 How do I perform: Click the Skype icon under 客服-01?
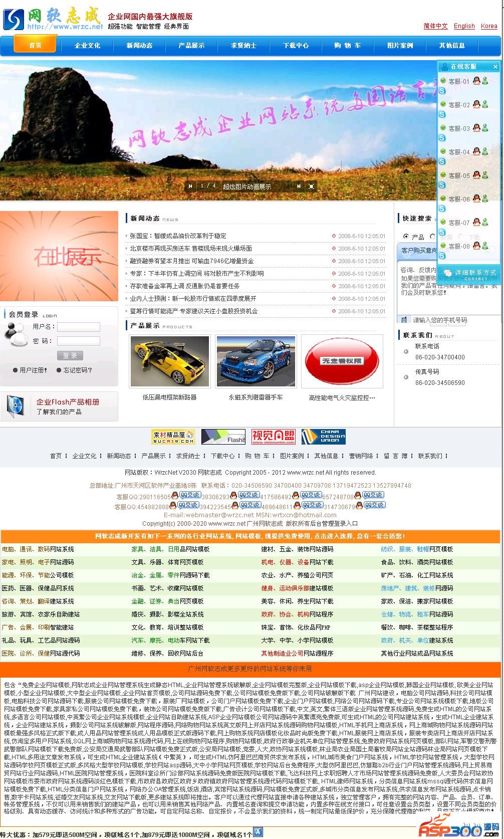(442, 91)
